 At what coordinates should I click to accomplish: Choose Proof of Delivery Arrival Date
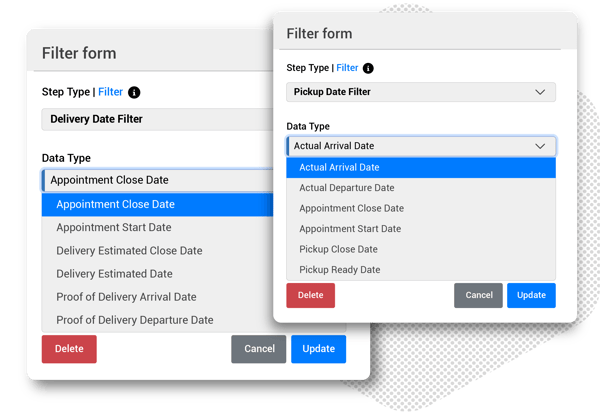(126, 297)
